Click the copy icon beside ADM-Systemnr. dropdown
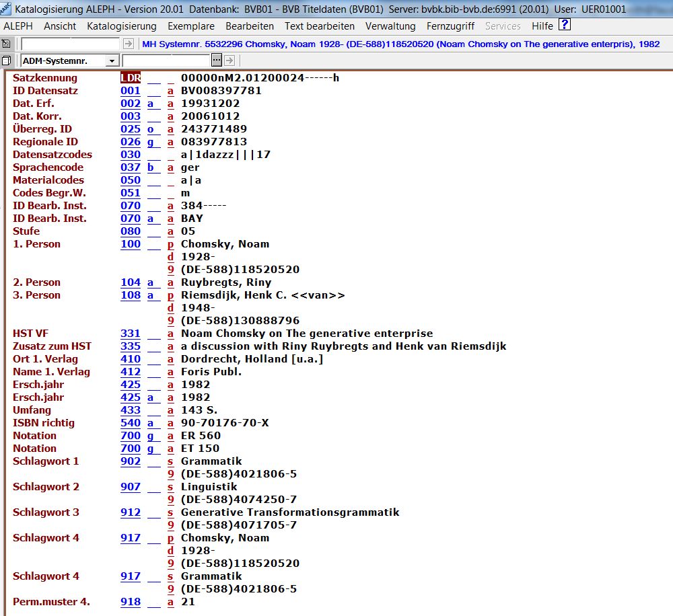The image size is (673, 616). click(6, 61)
